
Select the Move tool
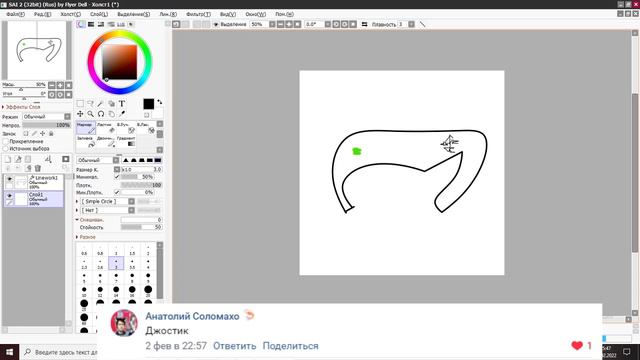(x=80, y=114)
